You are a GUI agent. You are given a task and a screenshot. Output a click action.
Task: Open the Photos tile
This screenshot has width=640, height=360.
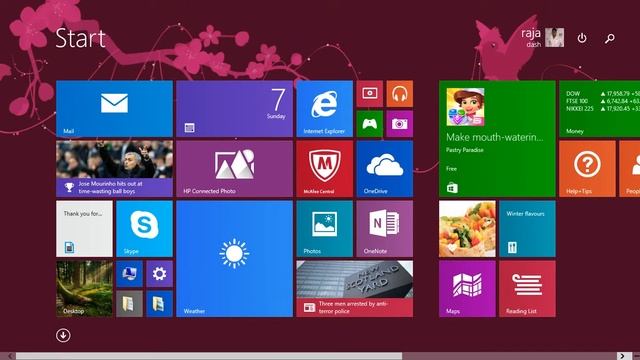click(x=324, y=229)
